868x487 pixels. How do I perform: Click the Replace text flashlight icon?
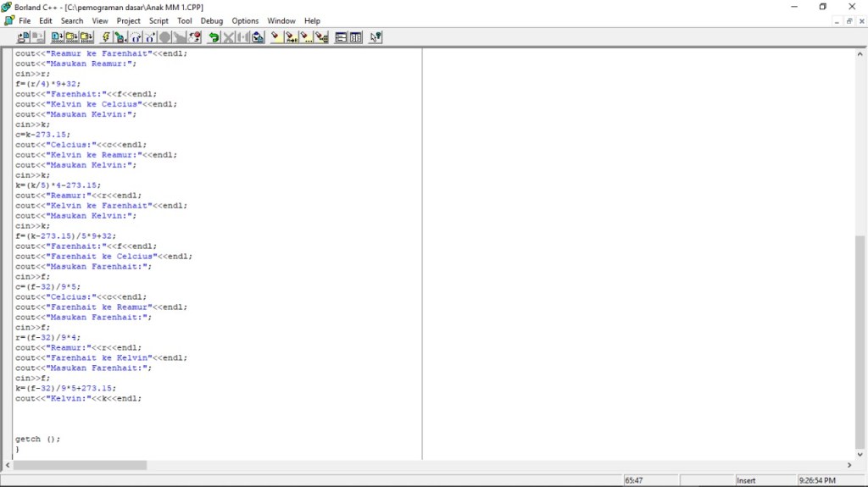(x=291, y=37)
